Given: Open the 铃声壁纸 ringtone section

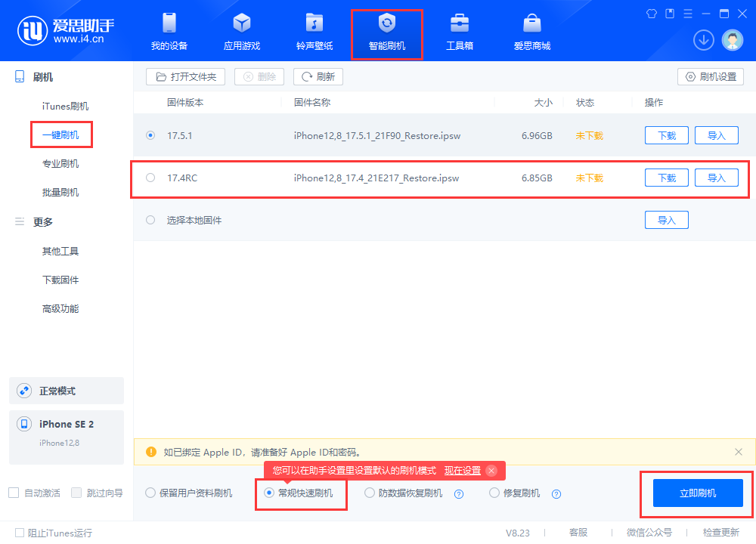Looking at the screenshot, I should click(x=314, y=32).
